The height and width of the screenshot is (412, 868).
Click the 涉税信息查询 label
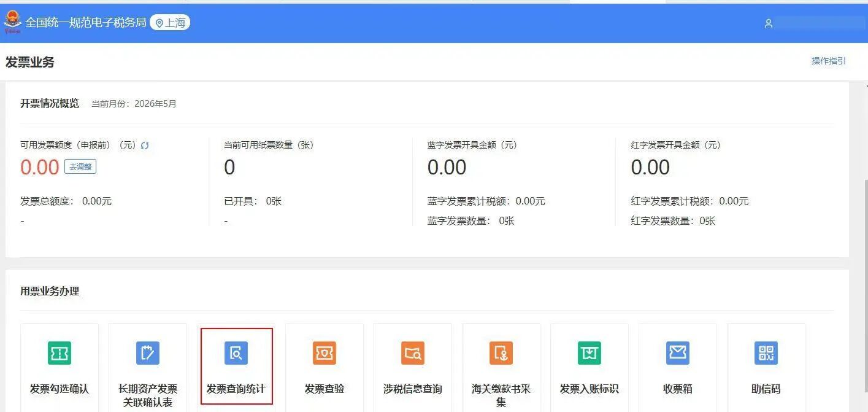point(413,389)
